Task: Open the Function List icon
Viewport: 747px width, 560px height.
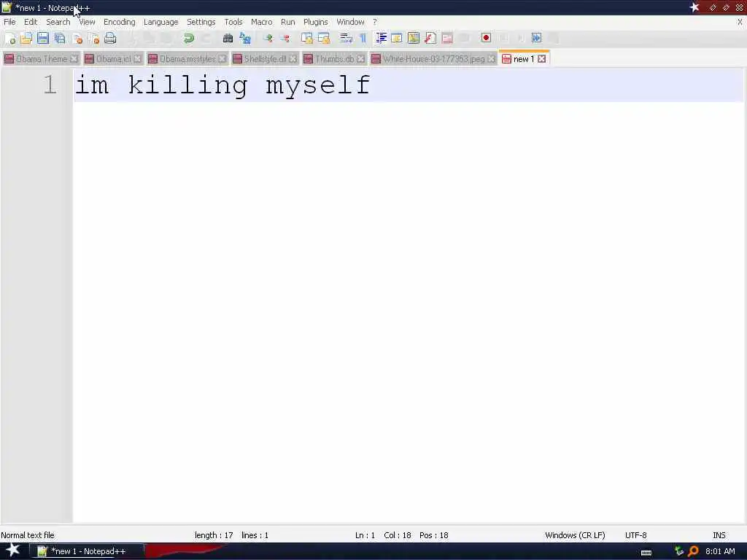Action: click(x=430, y=39)
